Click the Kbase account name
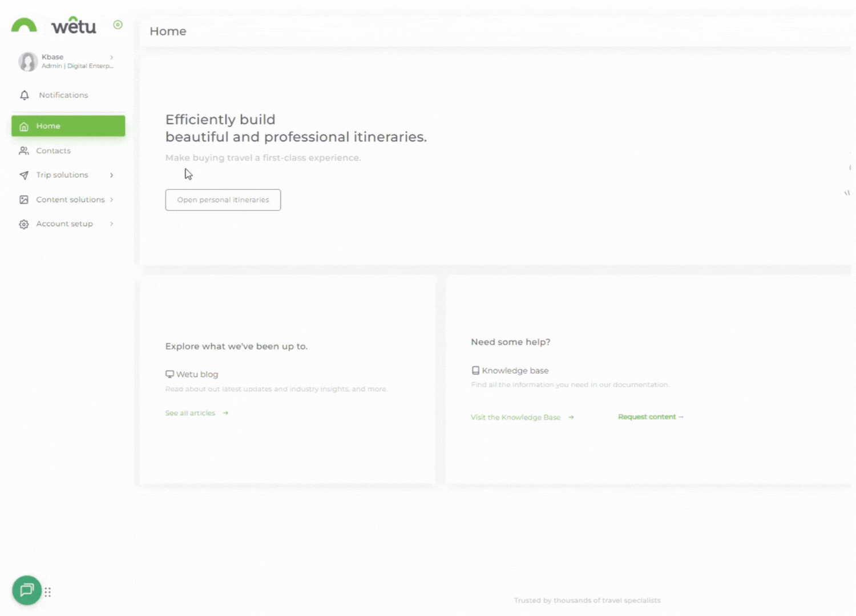The image size is (856, 616). 53,57
